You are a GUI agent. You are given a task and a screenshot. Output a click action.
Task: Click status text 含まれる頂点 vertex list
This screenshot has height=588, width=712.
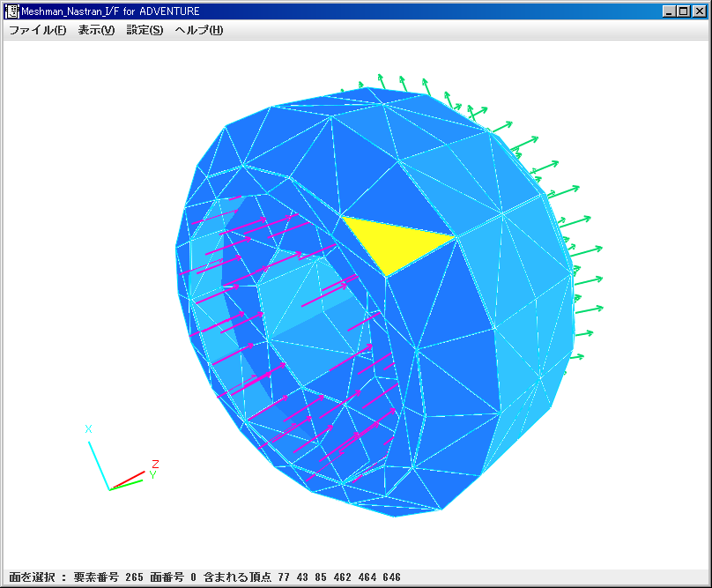coord(302,577)
